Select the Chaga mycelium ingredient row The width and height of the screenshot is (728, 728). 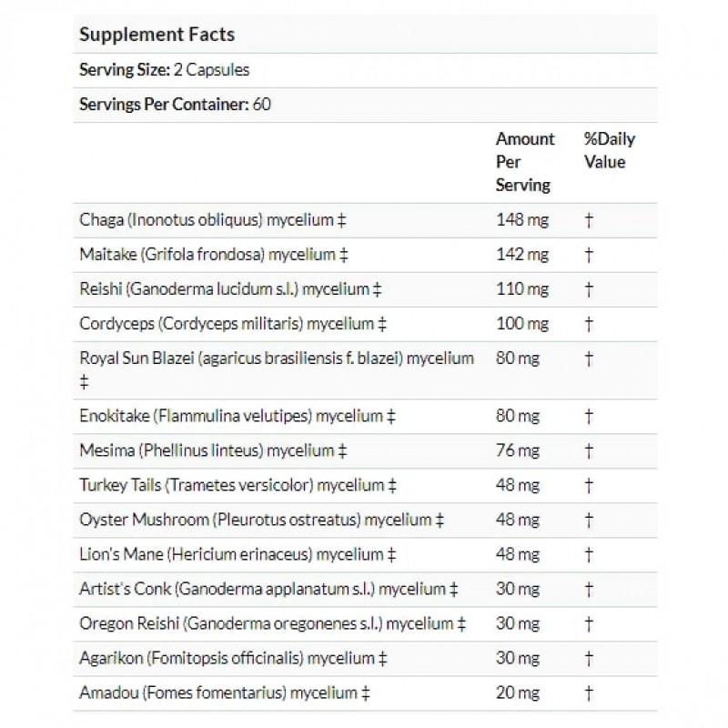coord(365,220)
